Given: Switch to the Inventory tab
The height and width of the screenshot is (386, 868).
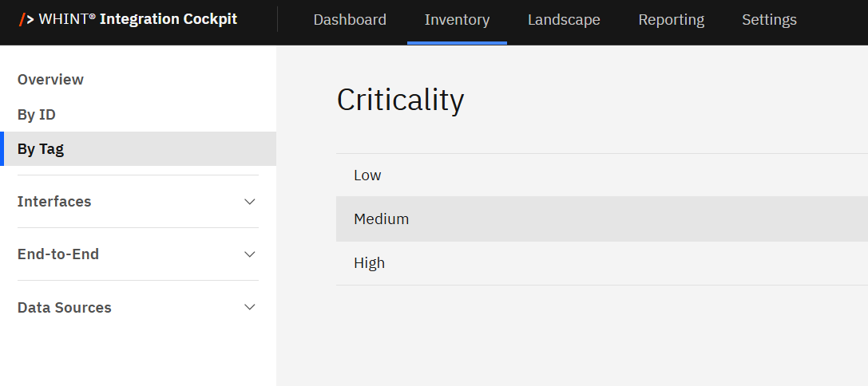Looking at the screenshot, I should click(x=457, y=20).
